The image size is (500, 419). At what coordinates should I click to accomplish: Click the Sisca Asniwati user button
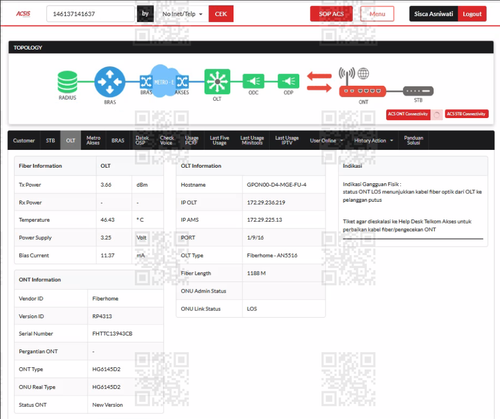(434, 14)
